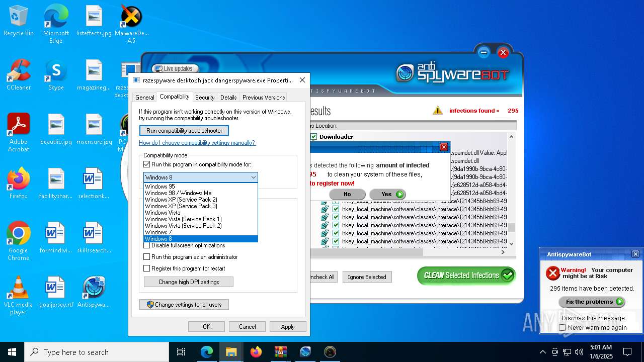Open Antispywa... desktop shortcut
Viewport: 644px width, 362px height.
coord(94,292)
